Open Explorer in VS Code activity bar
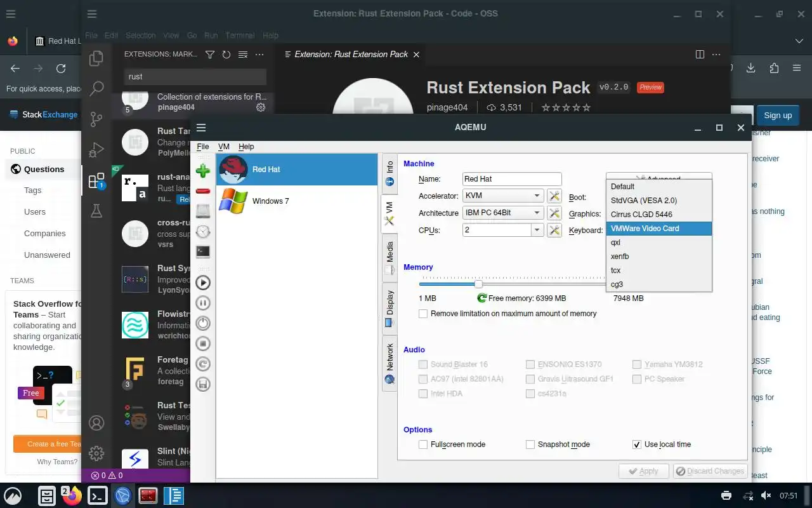 click(96, 58)
